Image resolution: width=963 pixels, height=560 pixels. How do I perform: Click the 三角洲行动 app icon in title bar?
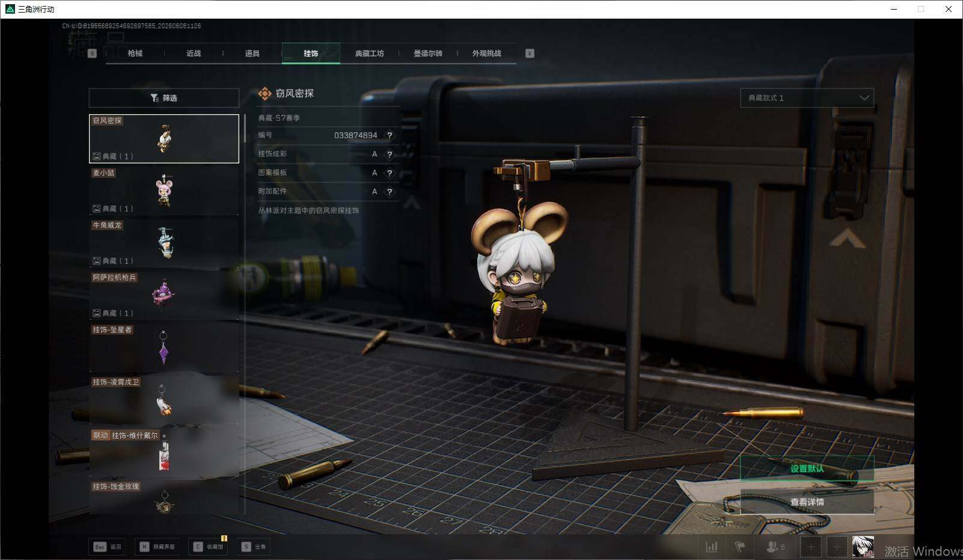click(10, 9)
